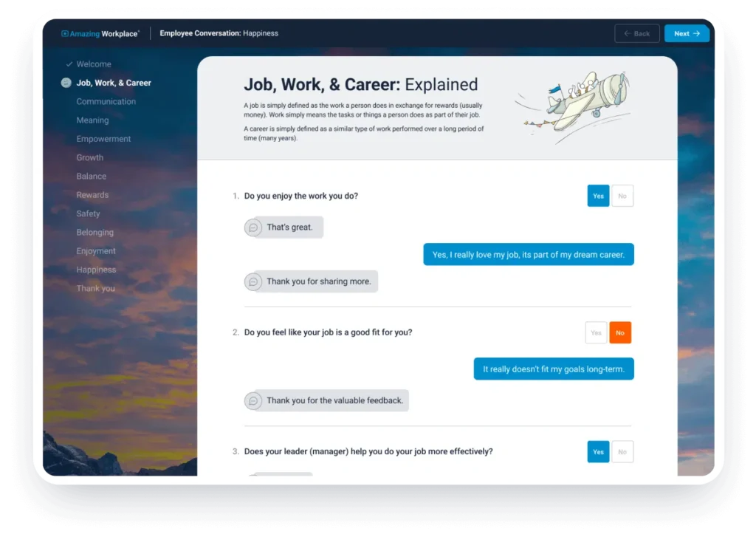Click the Amazing Workplace logo
The height and width of the screenshot is (534, 756).
coord(100,34)
